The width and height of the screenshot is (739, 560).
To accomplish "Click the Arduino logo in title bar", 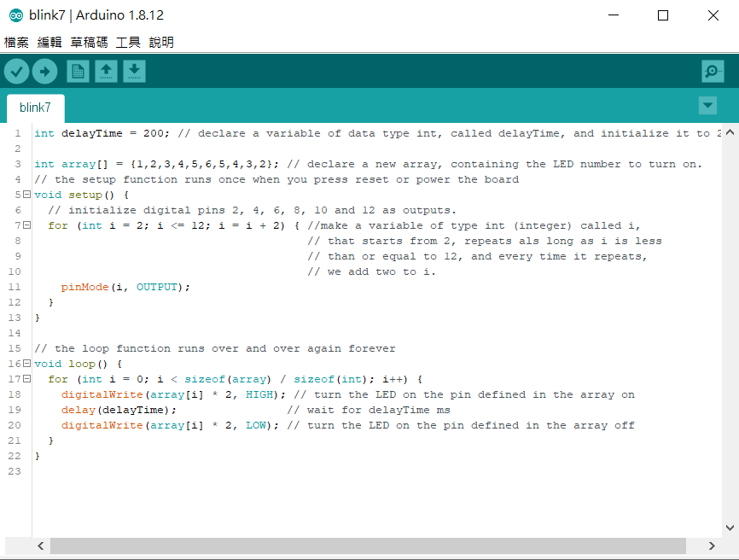I will point(15,15).
